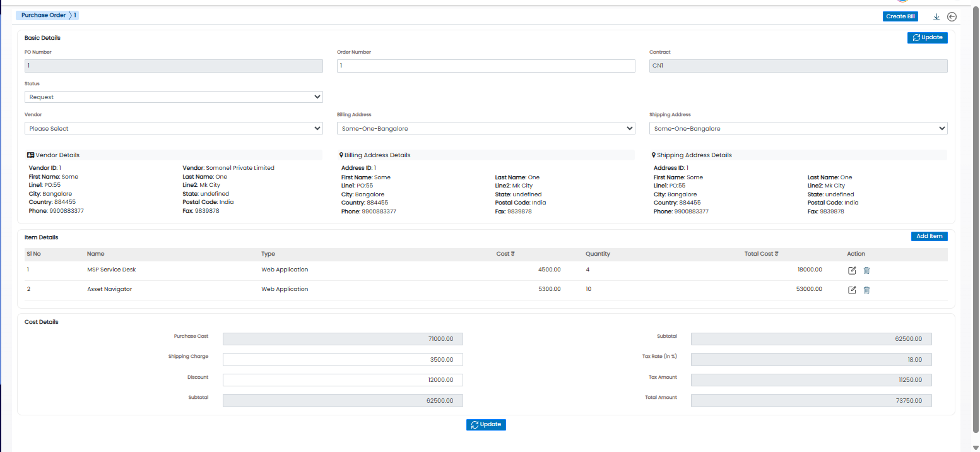Screen dimensions: 980x452
Task: Click the Total Amount field
Action: 811,401
